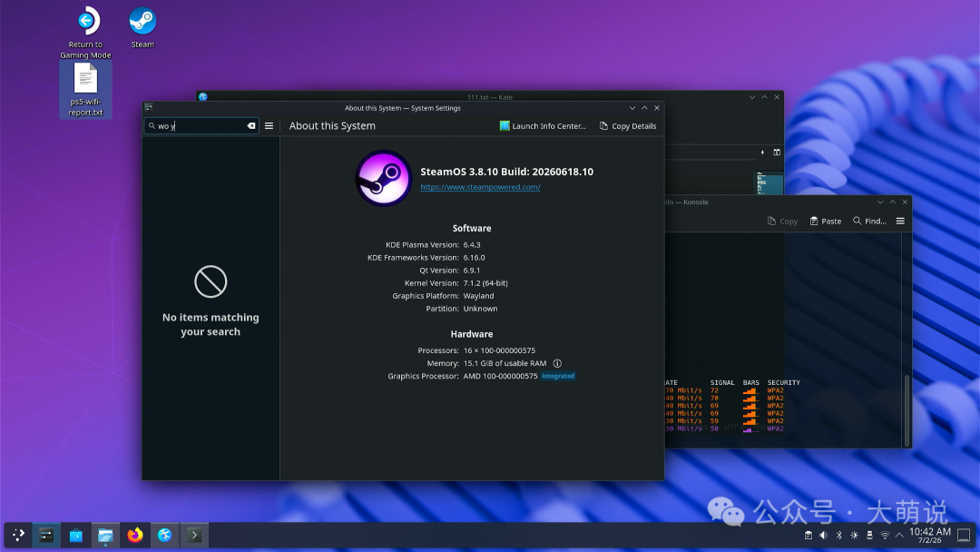Click the show desktop button

pos(964,535)
